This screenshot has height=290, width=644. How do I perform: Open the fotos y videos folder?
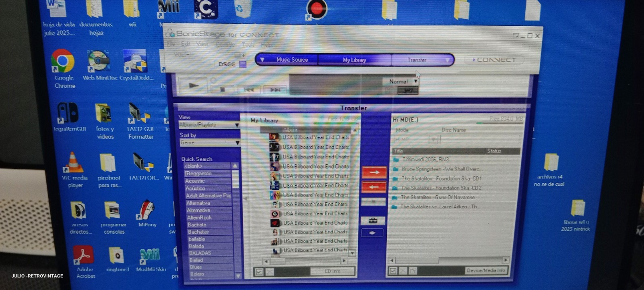point(105,121)
